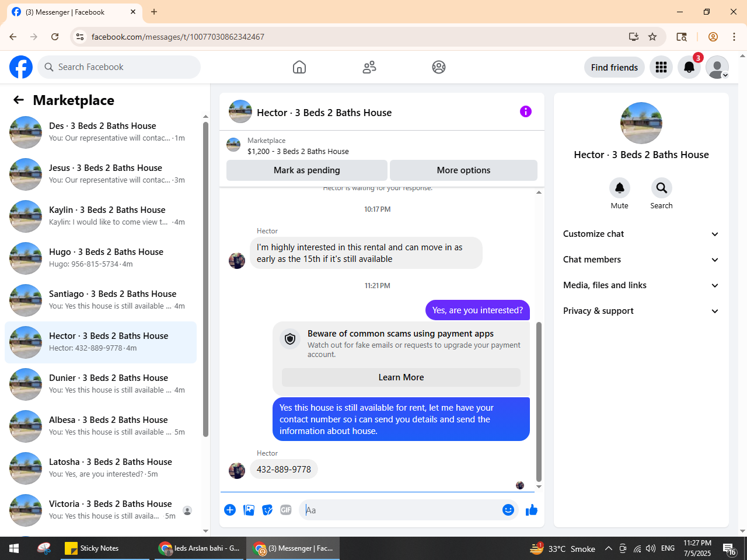Send a thumbs-up like
Viewport: 747px width, 560px height.
click(x=532, y=510)
